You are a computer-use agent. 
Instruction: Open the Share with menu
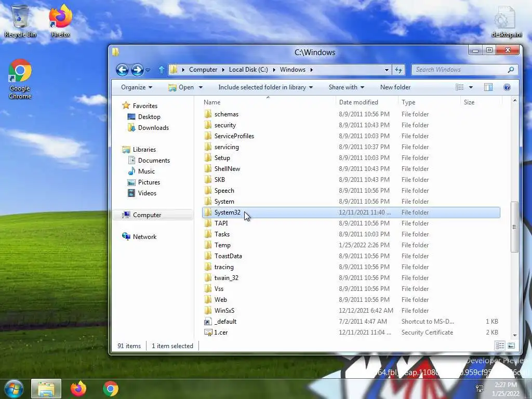pos(347,87)
